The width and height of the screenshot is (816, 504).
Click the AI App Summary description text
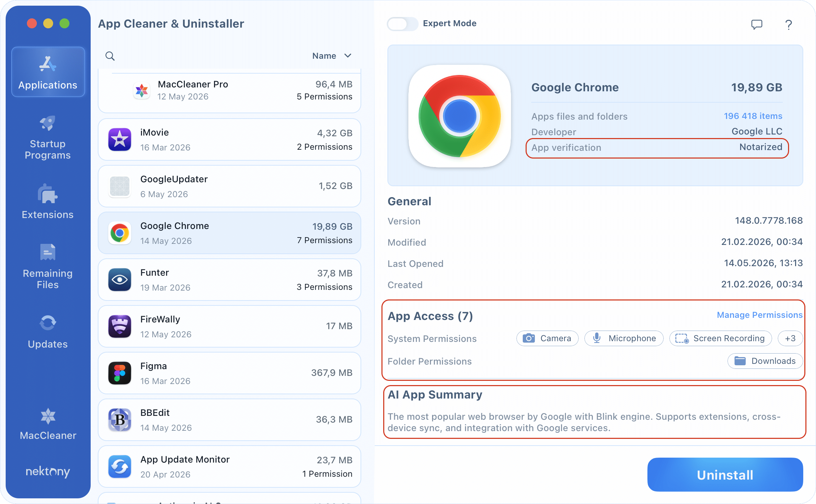point(584,422)
